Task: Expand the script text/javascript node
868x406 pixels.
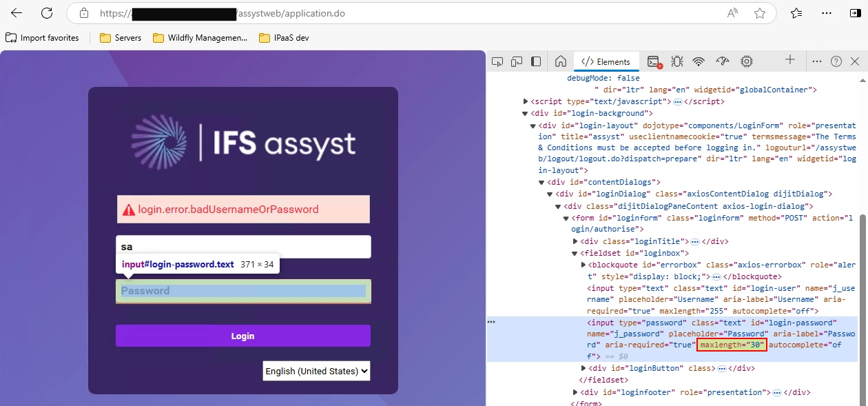Action: [526, 101]
